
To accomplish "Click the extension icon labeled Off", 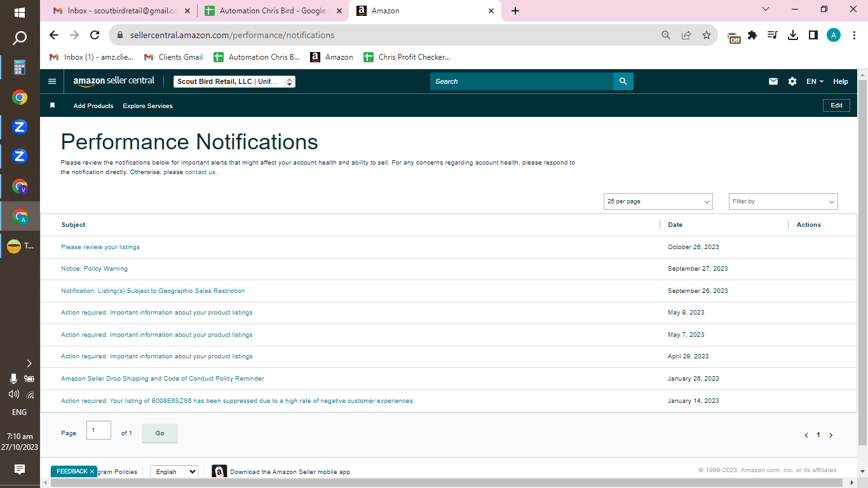I will coord(734,37).
